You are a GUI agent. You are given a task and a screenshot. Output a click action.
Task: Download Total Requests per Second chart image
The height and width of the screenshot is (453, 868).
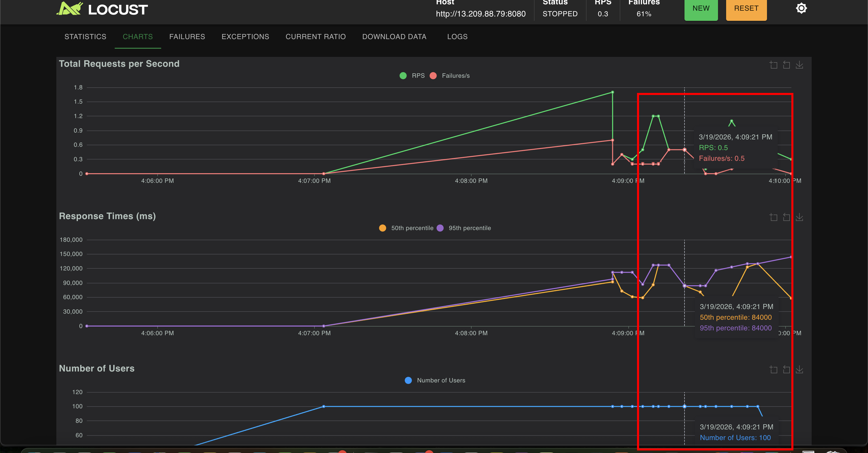point(799,65)
